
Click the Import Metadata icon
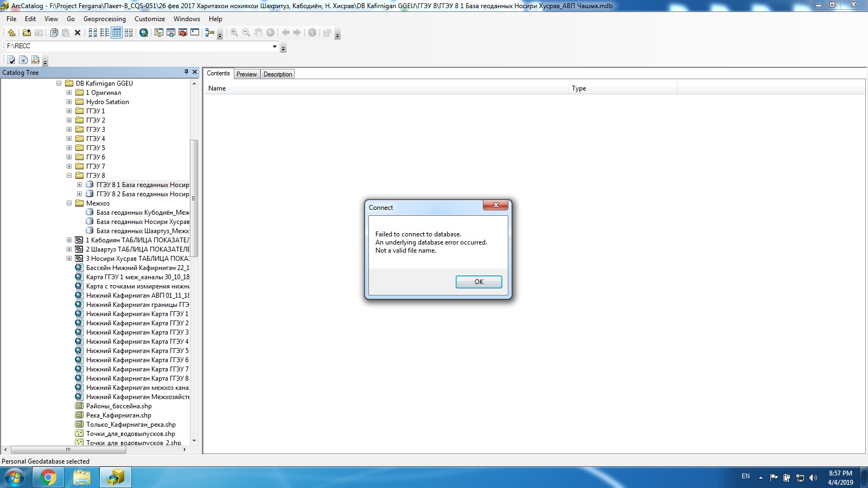pyautogui.click(x=35, y=60)
